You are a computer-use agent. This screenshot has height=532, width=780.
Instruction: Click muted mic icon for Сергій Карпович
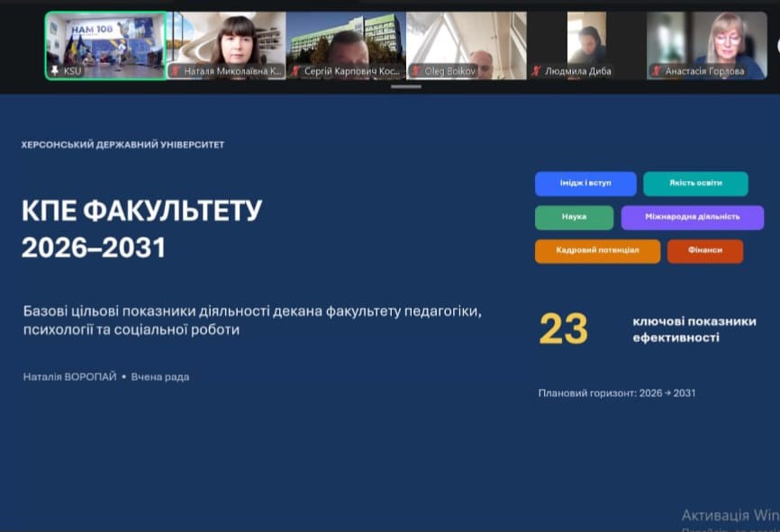click(x=295, y=70)
